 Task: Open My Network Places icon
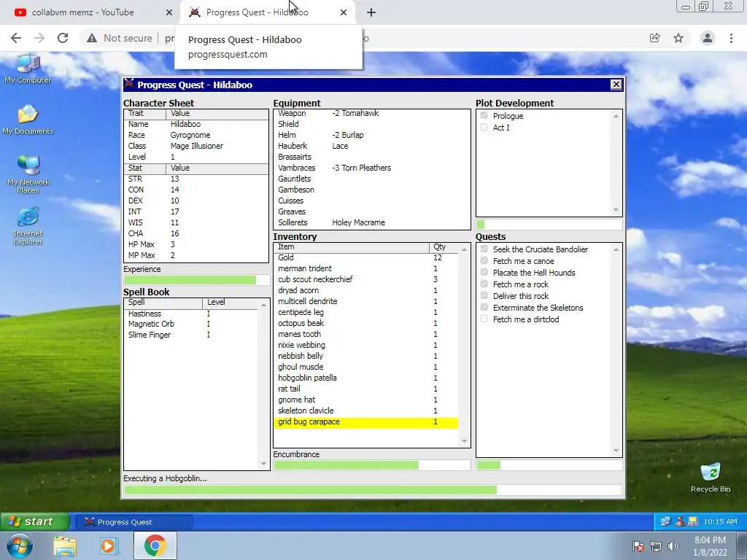tap(28, 174)
